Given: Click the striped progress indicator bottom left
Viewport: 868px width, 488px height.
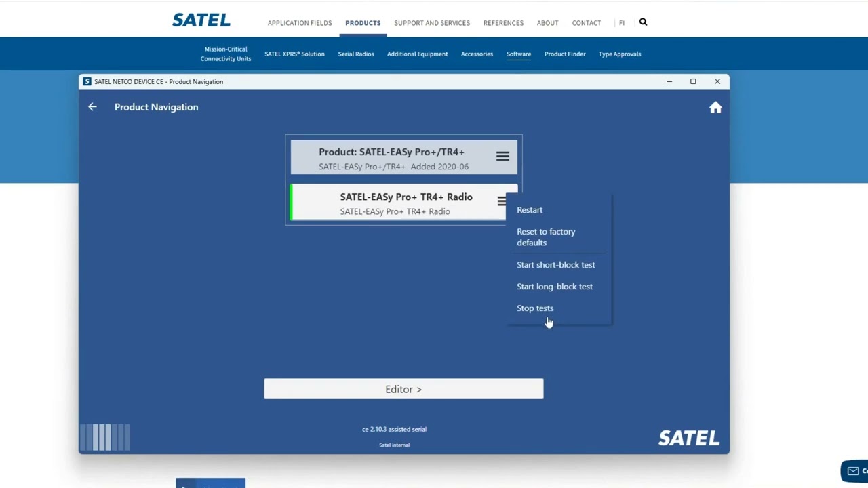Looking at the screenshot, I should coord(105,437).
